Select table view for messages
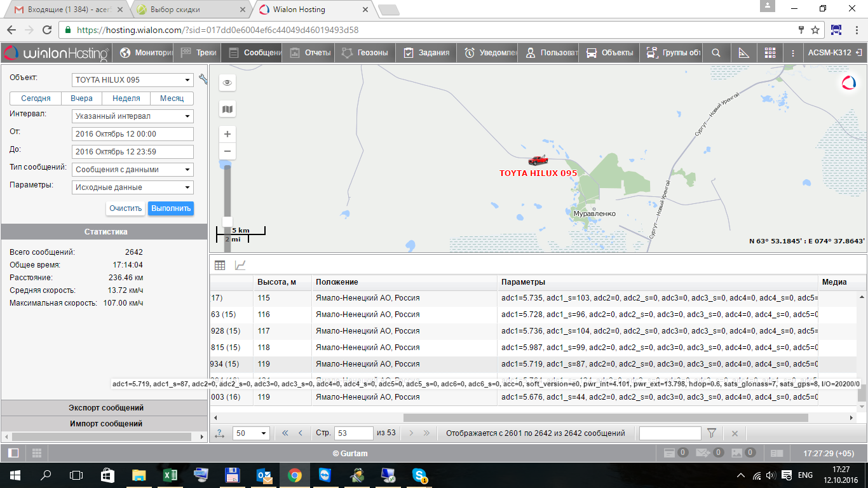 pos(220,266)
